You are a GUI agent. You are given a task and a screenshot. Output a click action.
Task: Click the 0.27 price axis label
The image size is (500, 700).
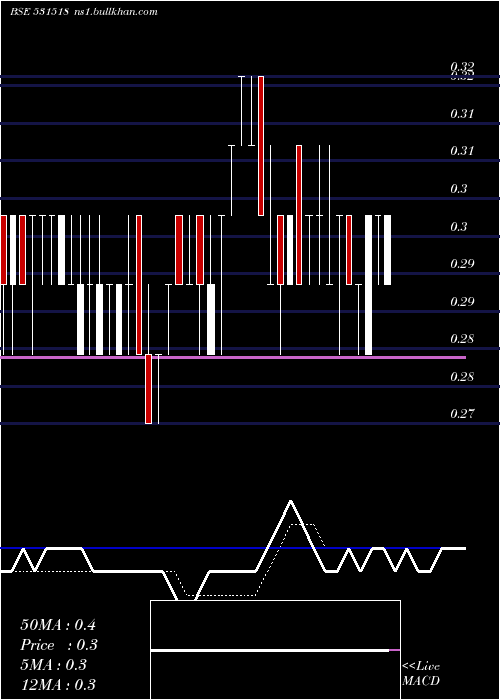tap(462, 414)
